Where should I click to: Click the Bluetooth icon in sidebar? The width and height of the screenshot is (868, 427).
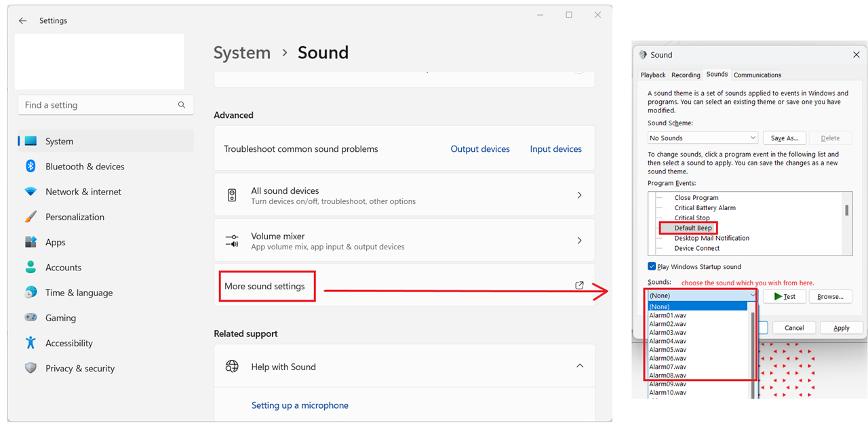[x=31, y=166]
